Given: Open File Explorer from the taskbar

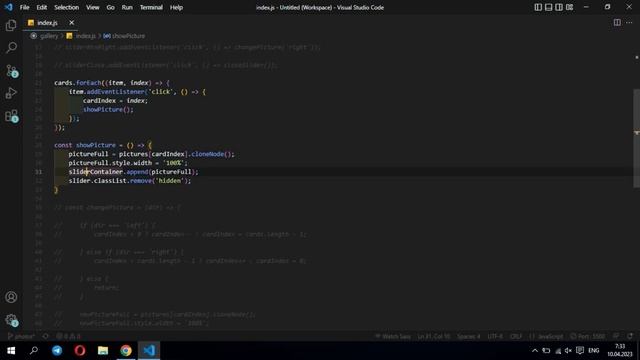Looking at the screenshot, I should click(103, 351).
